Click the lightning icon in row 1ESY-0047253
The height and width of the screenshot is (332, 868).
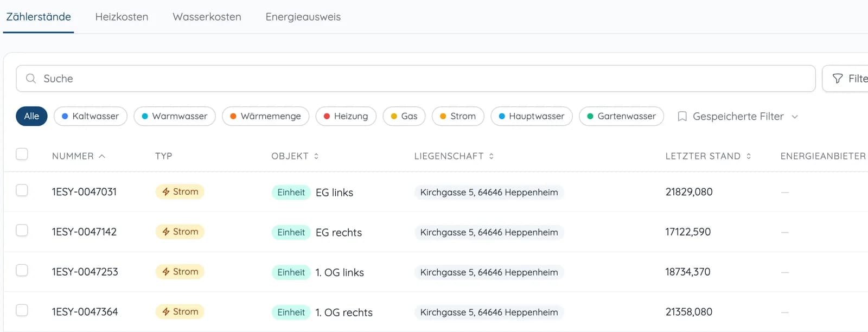(166, 272)
